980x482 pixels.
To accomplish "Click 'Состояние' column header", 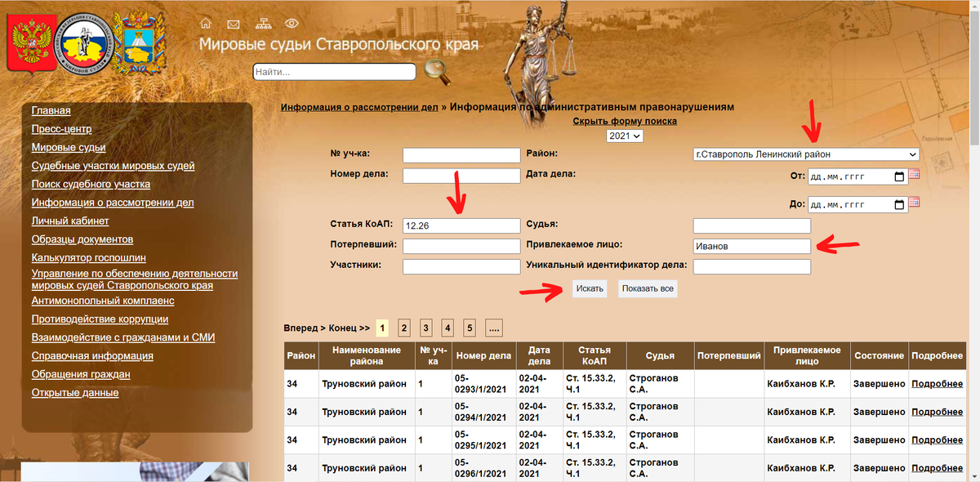I will click(x=879, y=356).
